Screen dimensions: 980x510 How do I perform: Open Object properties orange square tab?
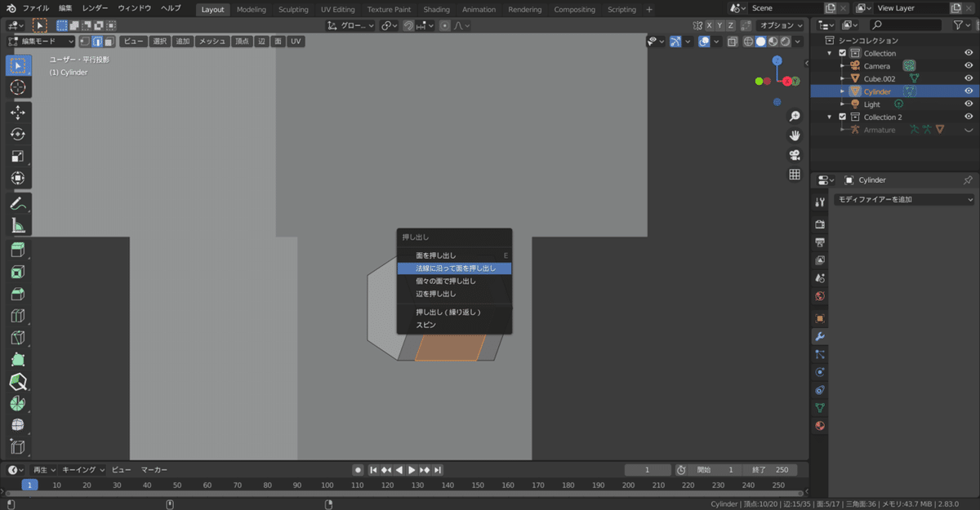pyautogui.click(x=820, y=318)
